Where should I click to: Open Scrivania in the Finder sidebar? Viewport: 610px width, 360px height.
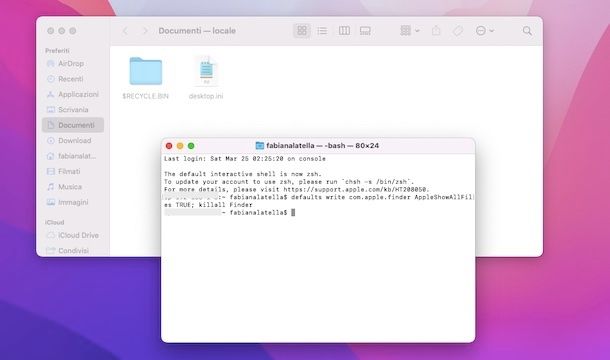coord(73,110)
